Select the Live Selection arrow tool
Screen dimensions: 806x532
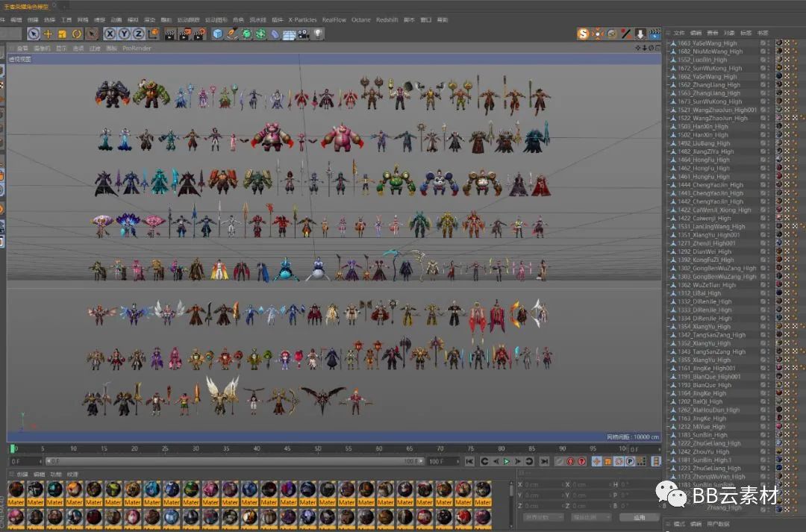coord(34,34)
